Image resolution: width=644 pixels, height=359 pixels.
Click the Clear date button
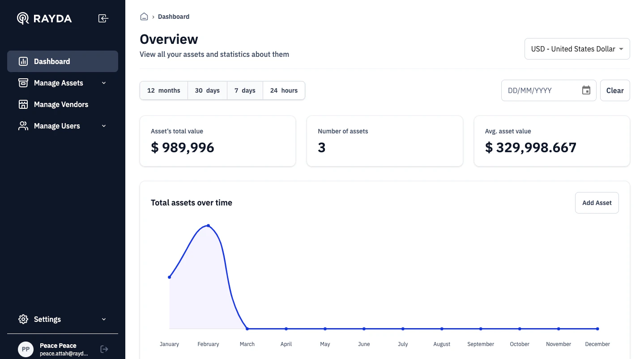coord(614,90)
